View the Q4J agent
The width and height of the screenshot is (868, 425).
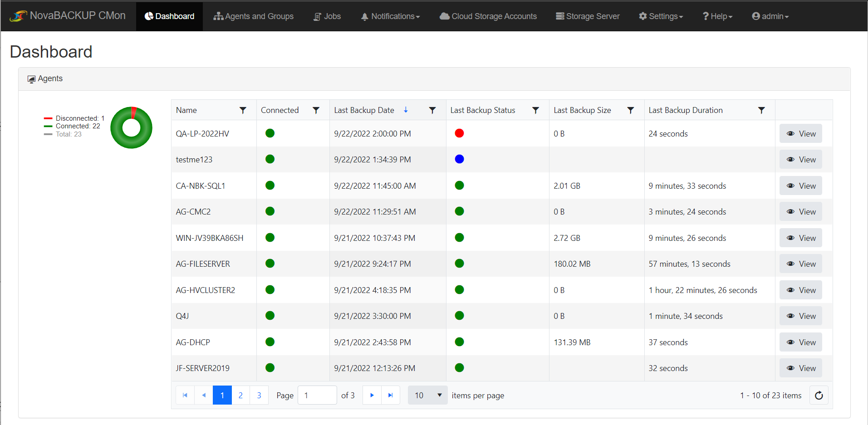coord(801,316)
